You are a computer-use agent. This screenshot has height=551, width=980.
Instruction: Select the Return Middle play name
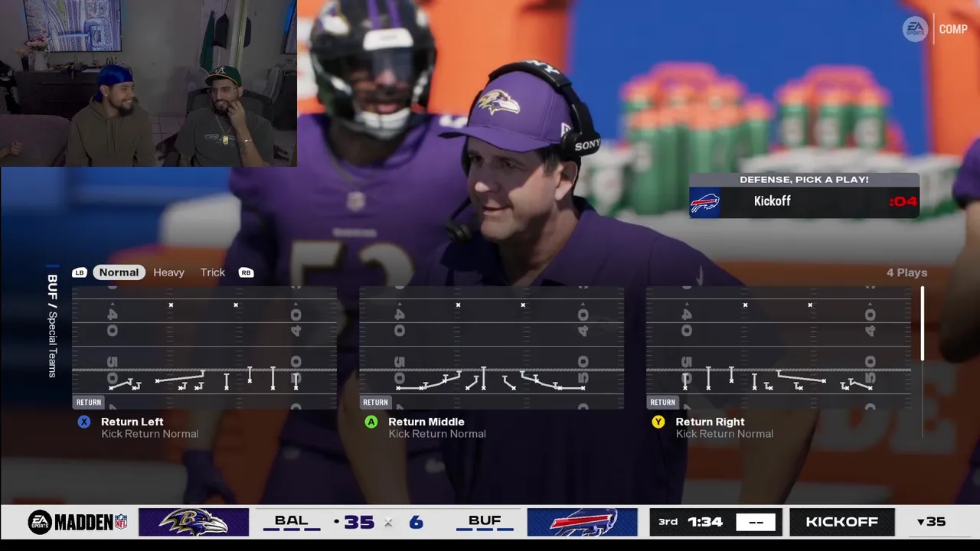click(426, 422)
